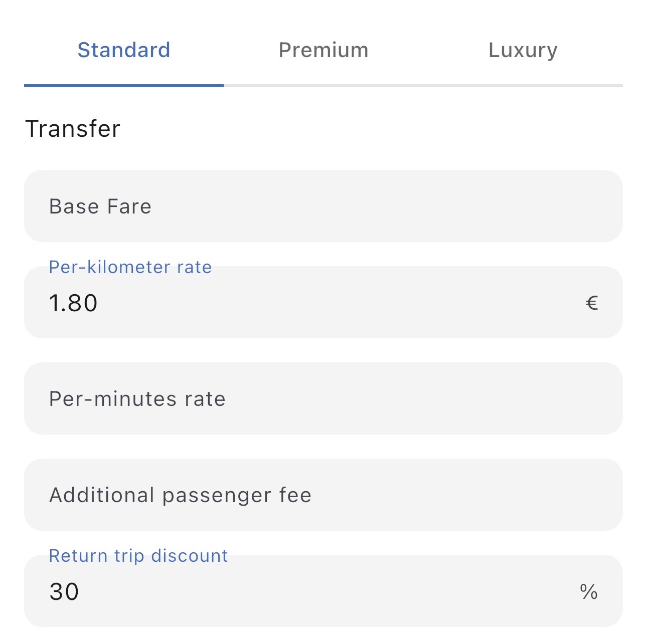Switch to the Premium tab
The image size is (647, 644).
click(323, 50)
